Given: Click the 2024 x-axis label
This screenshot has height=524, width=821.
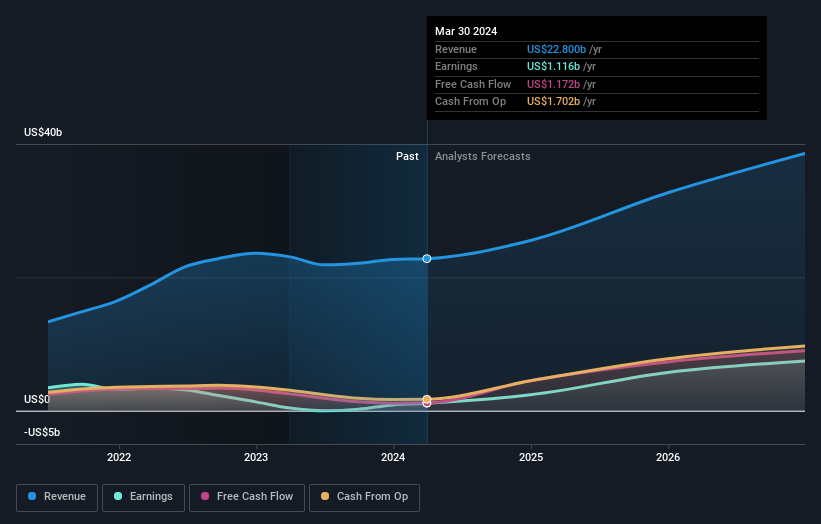Looking at the screenshot, I should click(393, 457).
